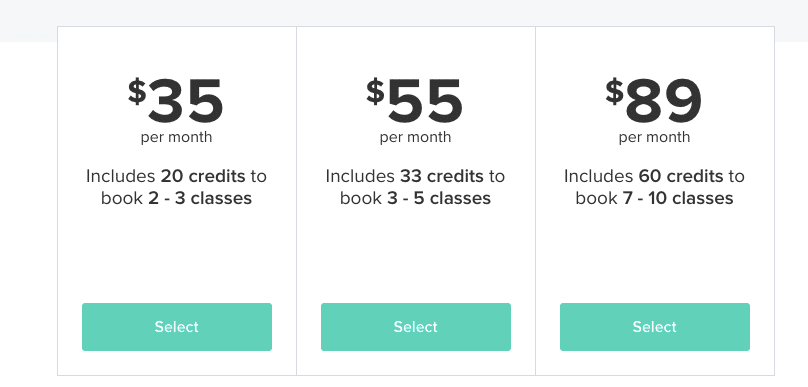Click the dollar sign beside 35
Image resolution: width=808 pixels, height=387 pixels.
pyautogui.click(x=137, y=92)
